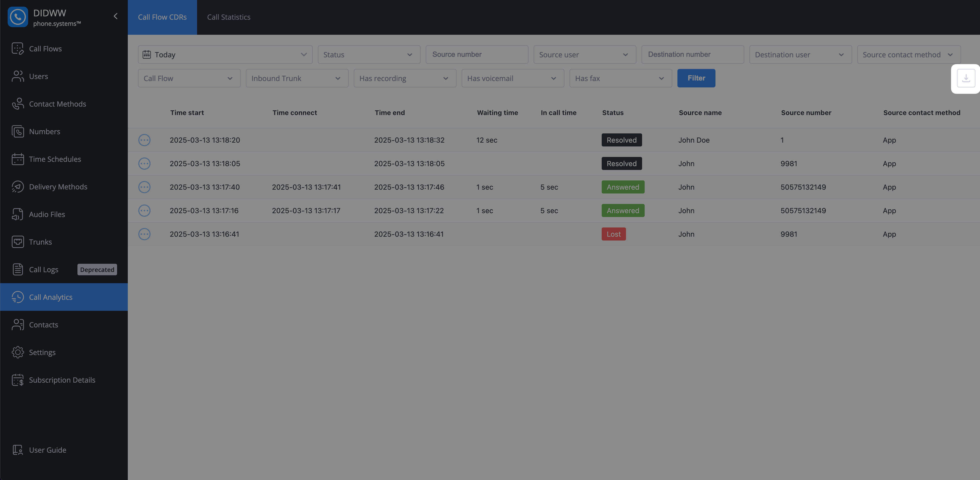
Task: Go to Audio Files in the sidebar
Action: tap(47, 214)
